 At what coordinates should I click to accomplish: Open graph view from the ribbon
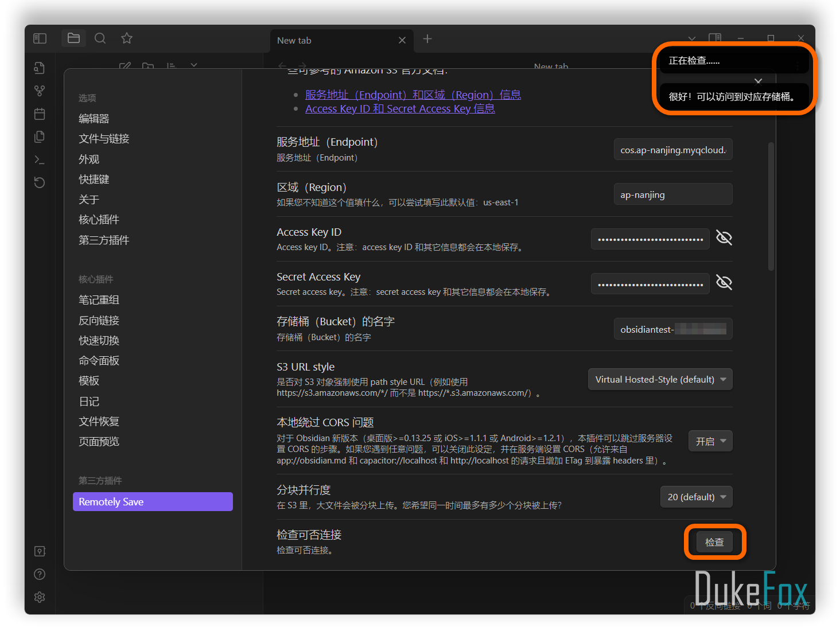(x=40, y=91)
